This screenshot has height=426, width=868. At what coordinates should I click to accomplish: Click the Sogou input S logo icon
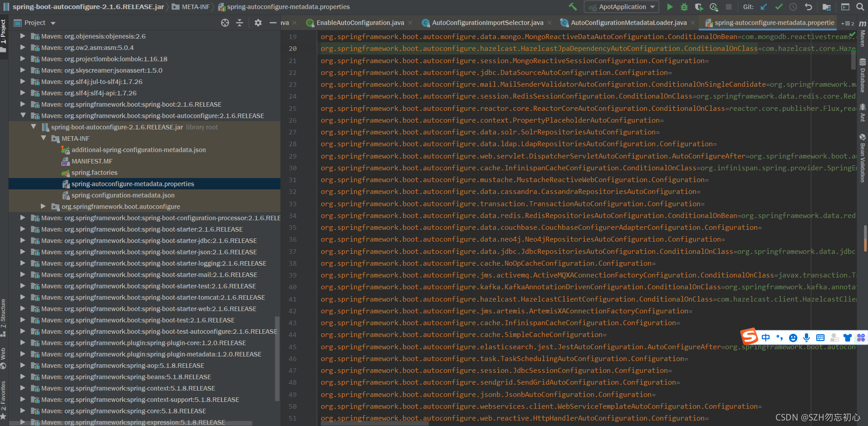[750, 337]
